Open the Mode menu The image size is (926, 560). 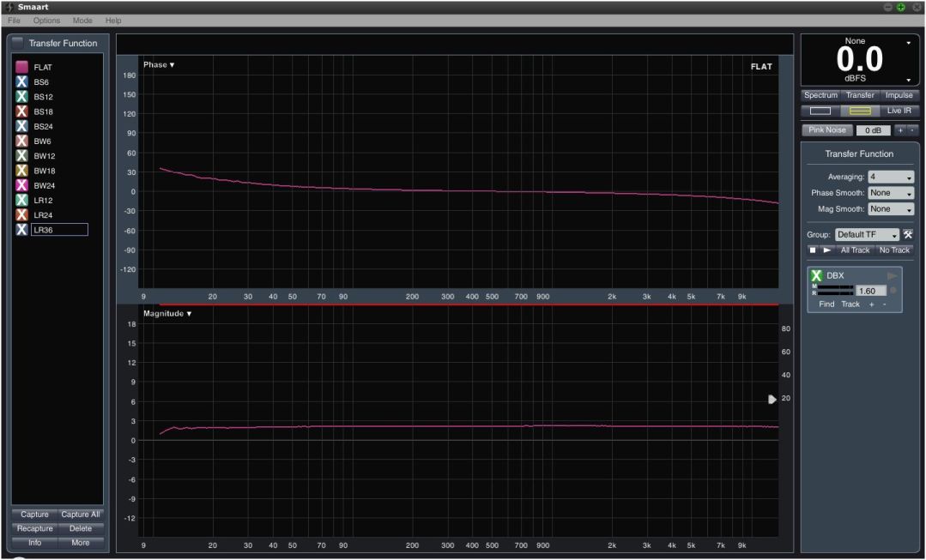click(82, 20)
